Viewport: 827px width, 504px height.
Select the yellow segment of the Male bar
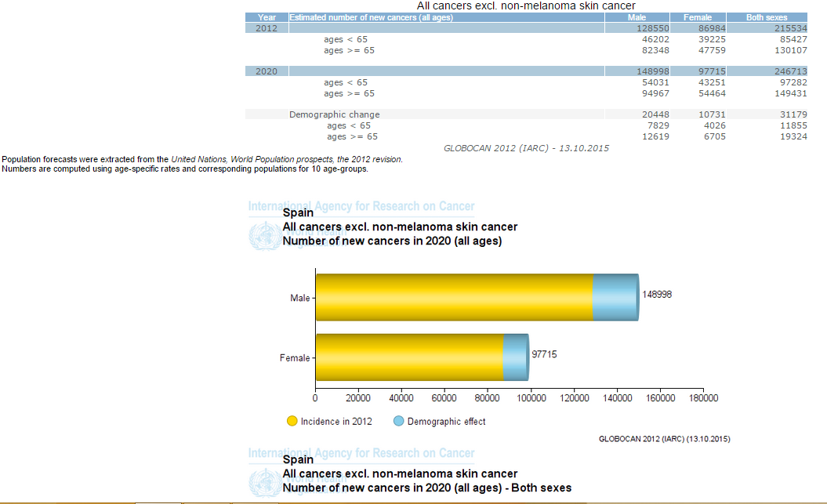(x=454, y=297)
